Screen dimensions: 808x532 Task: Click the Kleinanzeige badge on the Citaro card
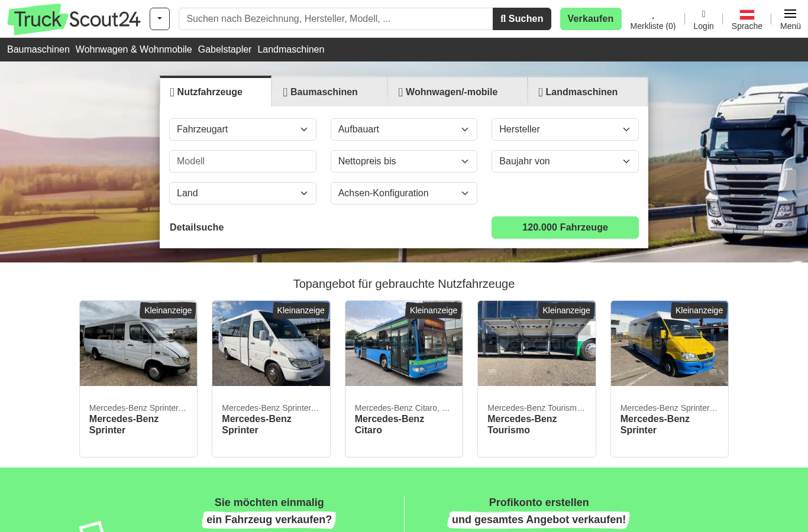tap(434, 310)
